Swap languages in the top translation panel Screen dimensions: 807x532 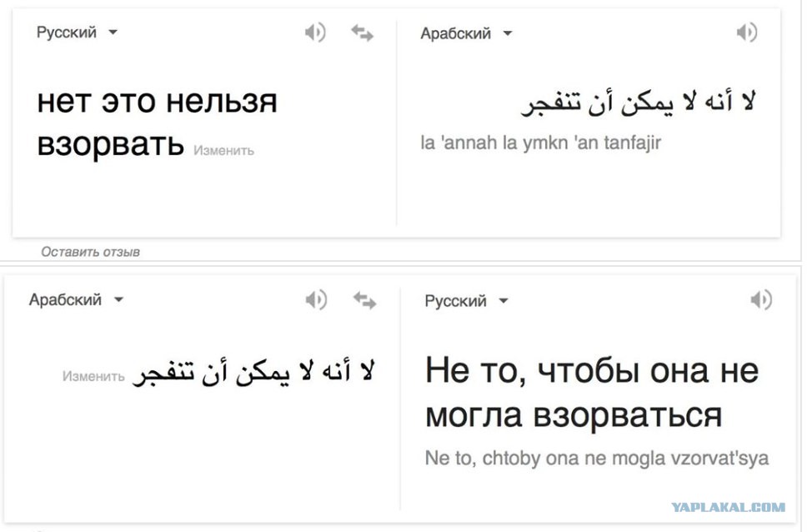pos(363,33)
